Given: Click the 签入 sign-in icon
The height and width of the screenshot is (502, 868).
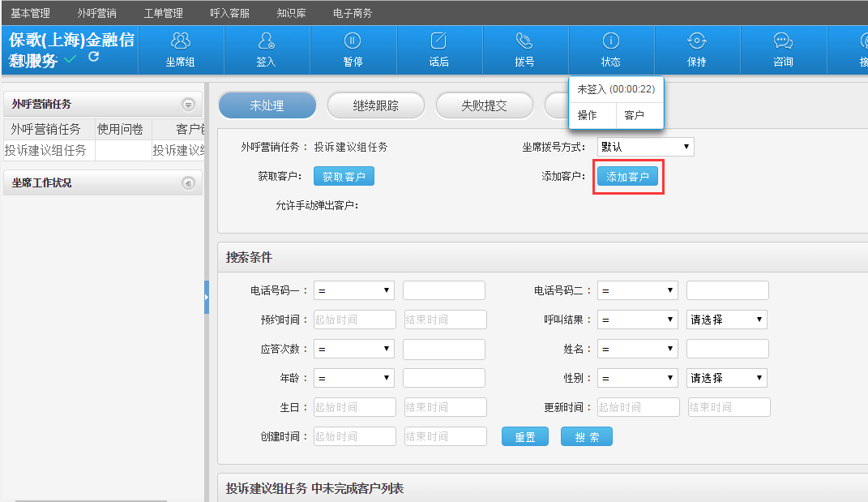Looking at the screenshot, I should [266, 41].
